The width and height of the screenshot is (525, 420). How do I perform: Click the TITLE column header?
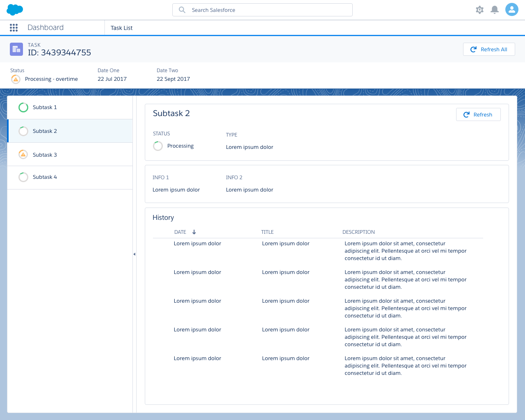point(267,232)
